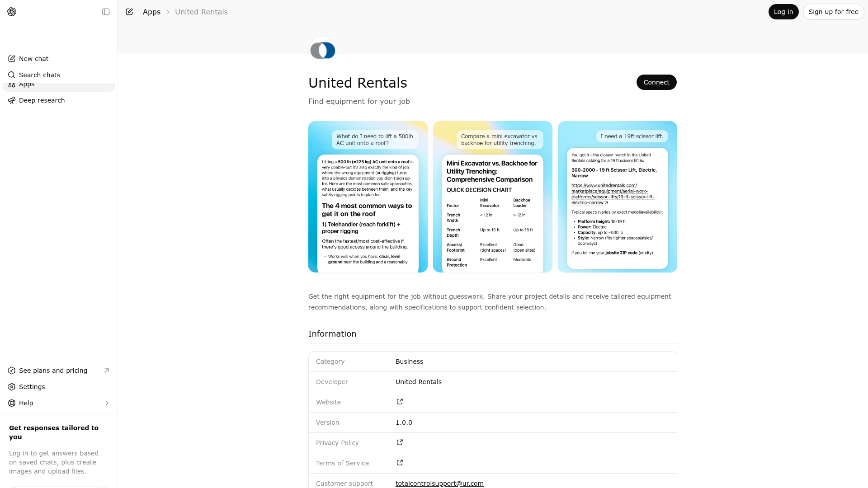Click the Settings gear icon
The image size is (868, 488).
tap(12, 387)
